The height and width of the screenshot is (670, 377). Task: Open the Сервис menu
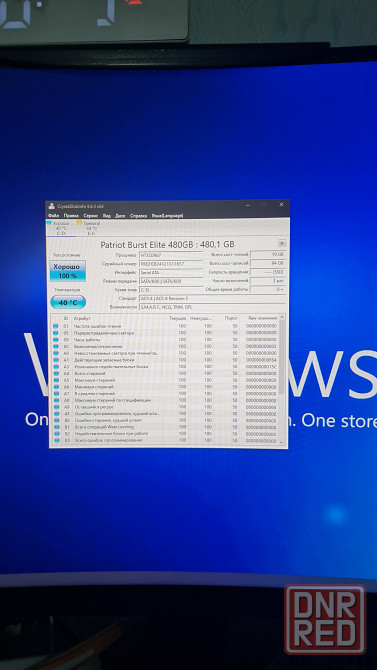[91, 215]
